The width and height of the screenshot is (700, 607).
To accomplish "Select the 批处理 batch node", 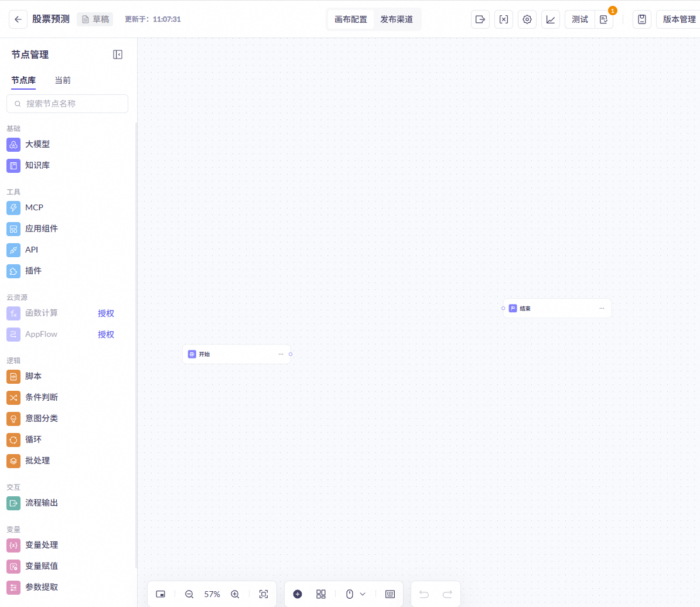I will coord(28,461).
